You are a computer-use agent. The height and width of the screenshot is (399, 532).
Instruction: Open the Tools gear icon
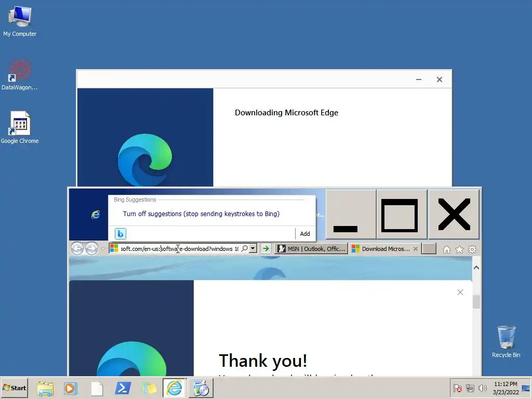[472, 250]
